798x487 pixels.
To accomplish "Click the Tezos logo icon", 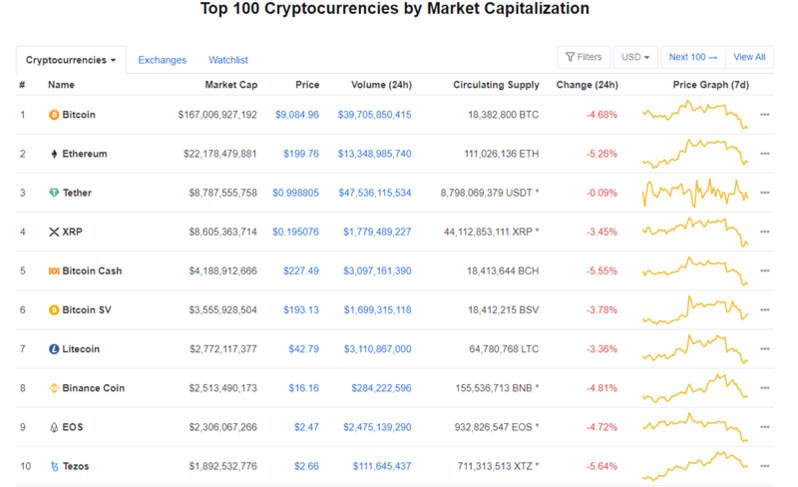I will pyautogui.click(x=54, y=466).
